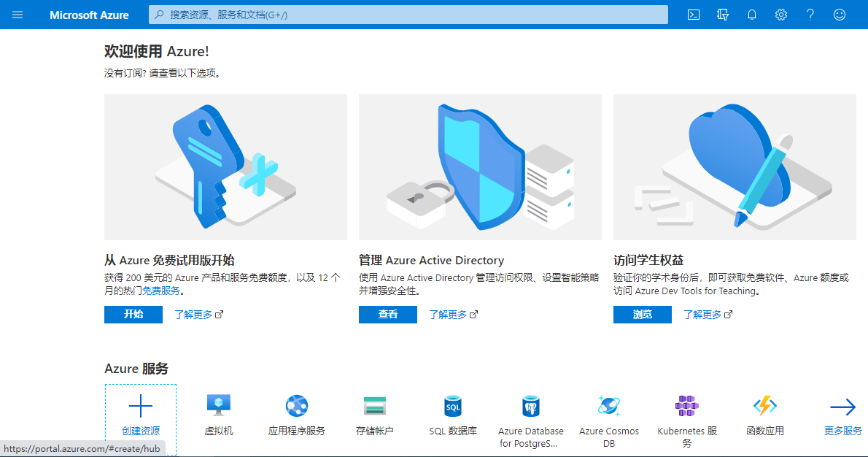Viewport: 868px width, 457px height.
Task: Open the 函数应用 service icon
Action: tap(765, 406)
